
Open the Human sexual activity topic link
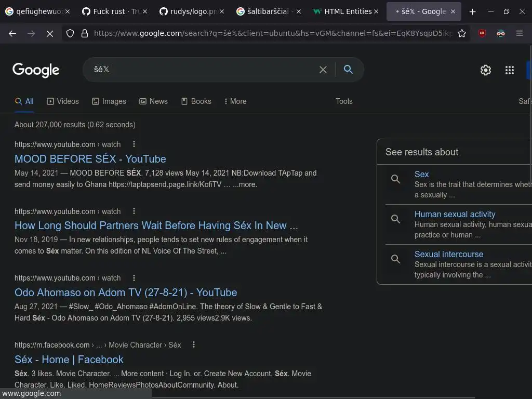tap(455, 214)
